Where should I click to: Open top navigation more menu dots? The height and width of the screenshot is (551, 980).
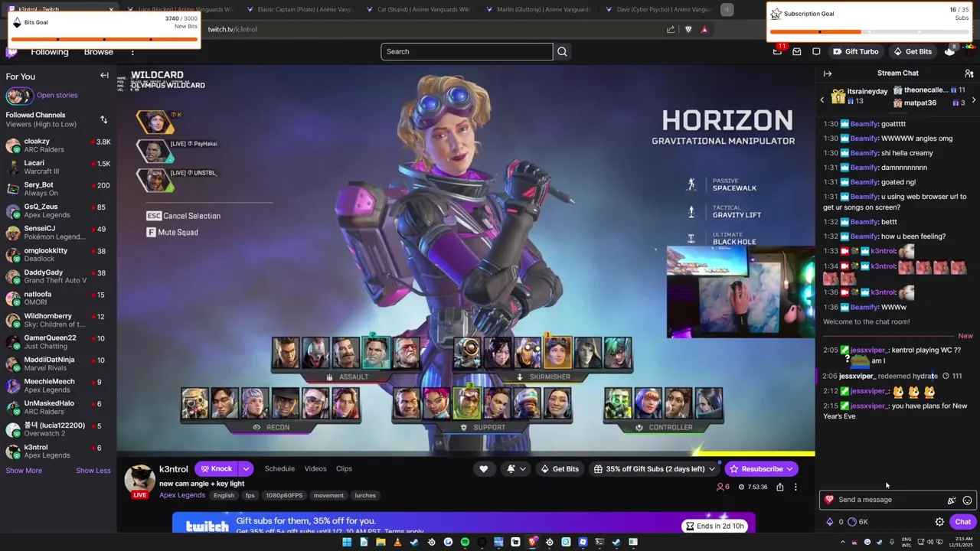pos(132,52)
